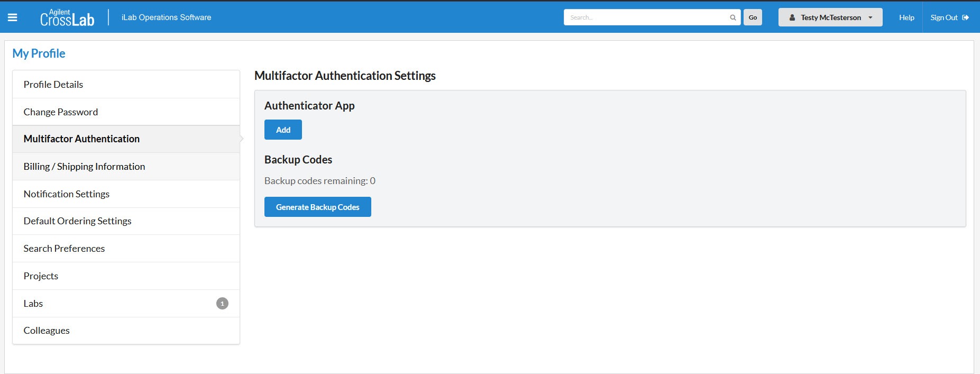Expand the Testy McTesterson user dropdown
Viewport: 980px width, 374px height.
click(x=830, y=17)
